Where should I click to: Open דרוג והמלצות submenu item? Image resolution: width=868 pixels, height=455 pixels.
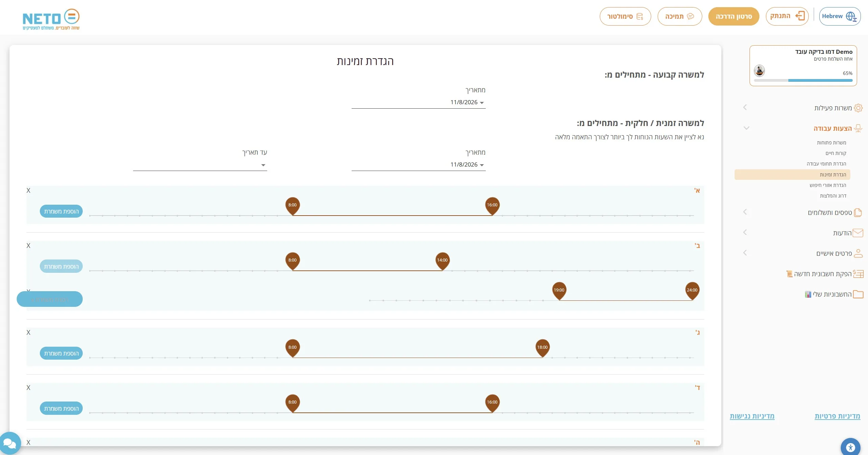(x=833, y=195)
